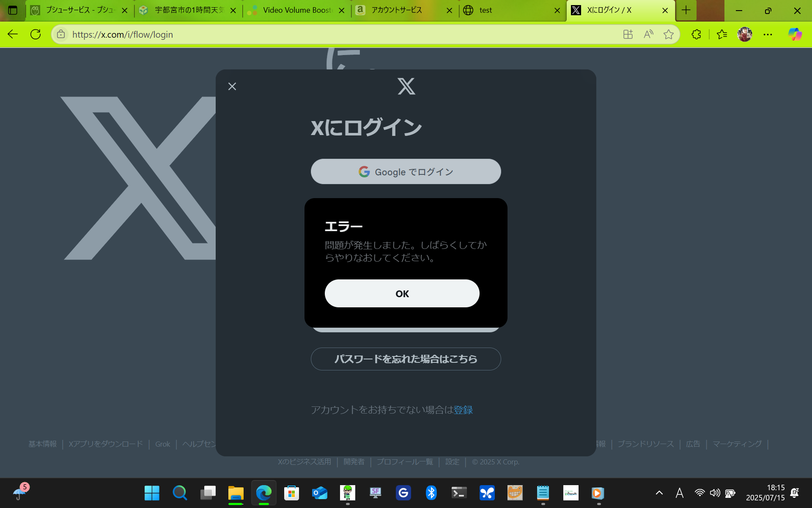Viewport: 812px width, 508px height.
Task: Click the Read aloud icon
Action: click(648, 34)
